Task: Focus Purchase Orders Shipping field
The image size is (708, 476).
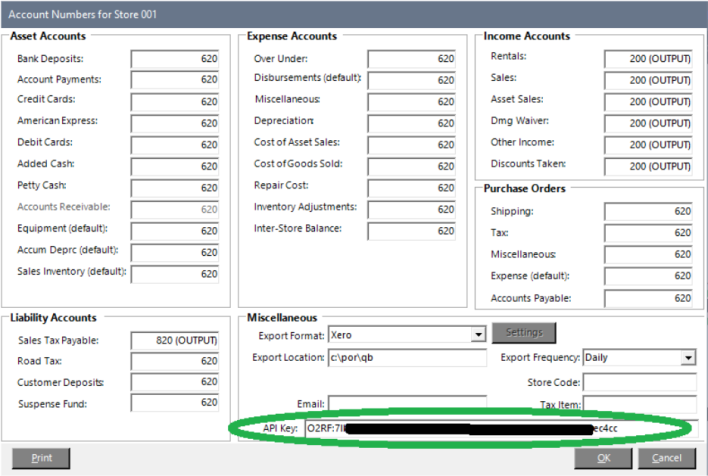Action: 648,211
